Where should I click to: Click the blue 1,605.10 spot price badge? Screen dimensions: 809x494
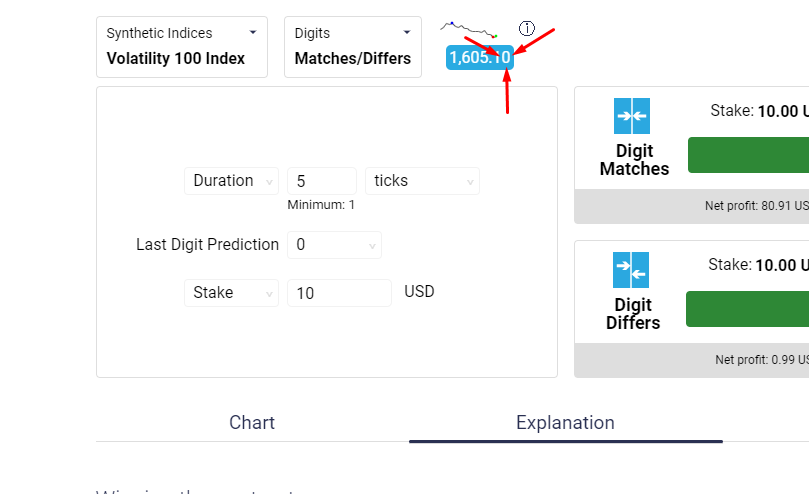[x=480, y=57]
